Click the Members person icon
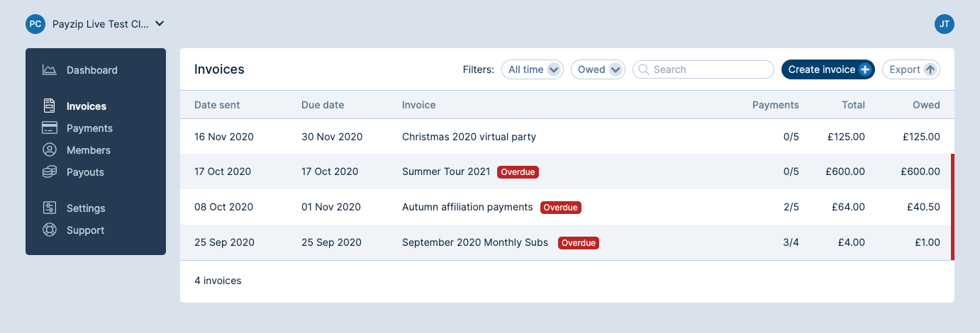This screenshot has width=980, height=333. 49,150
